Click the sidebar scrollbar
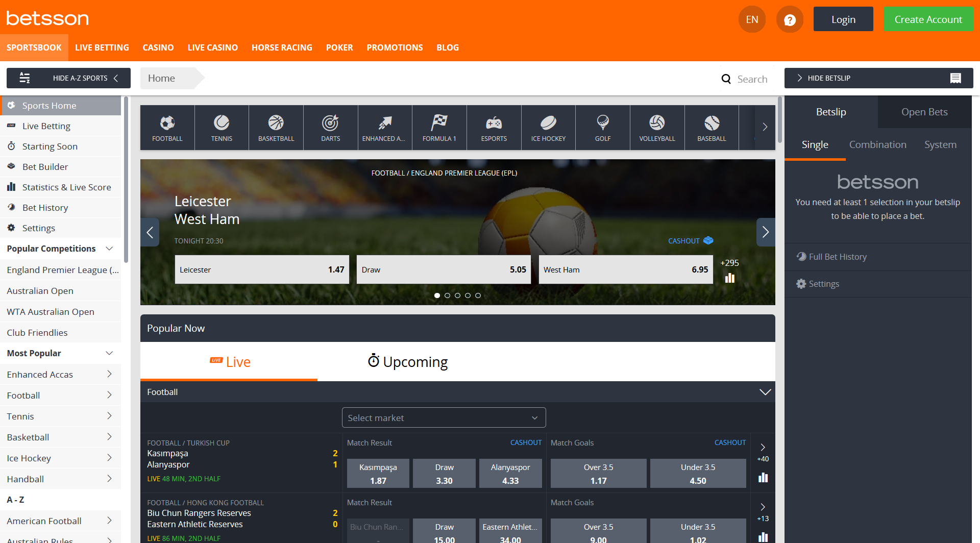Screen dimensions: 980x543 (126, 180)
